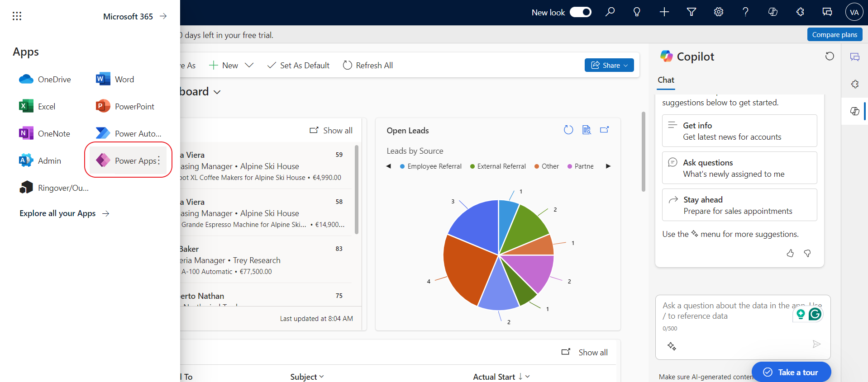Viewport: 868px width, 382px height.
Task: Open the Subject column dropdown
Action: click(x=322, y=377)
